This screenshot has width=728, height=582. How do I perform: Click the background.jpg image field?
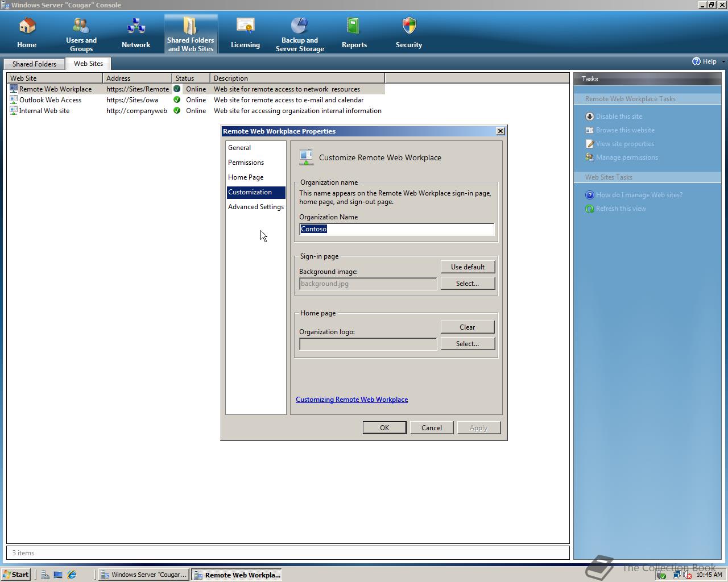(368, 284)
